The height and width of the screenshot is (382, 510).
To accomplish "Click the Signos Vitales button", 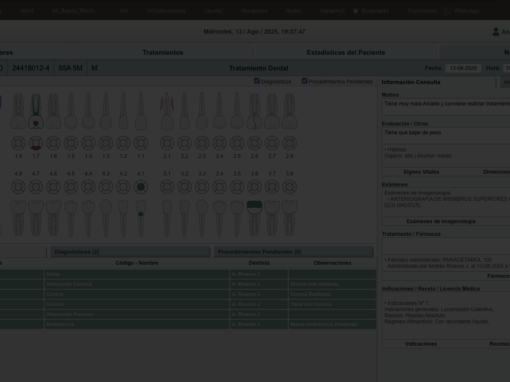I will [x=421, y=172].
